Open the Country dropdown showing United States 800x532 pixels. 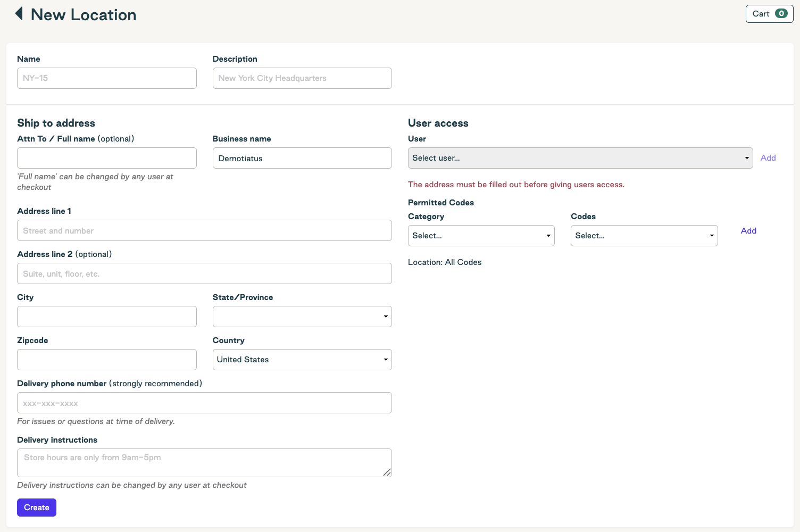302,360
